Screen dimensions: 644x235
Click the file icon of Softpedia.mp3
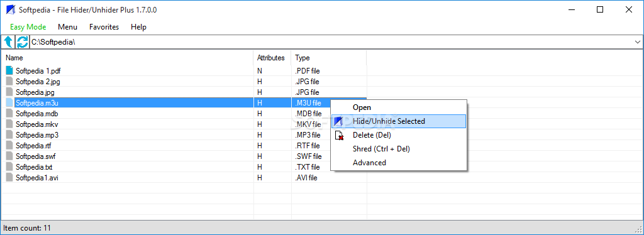point(9,134)
